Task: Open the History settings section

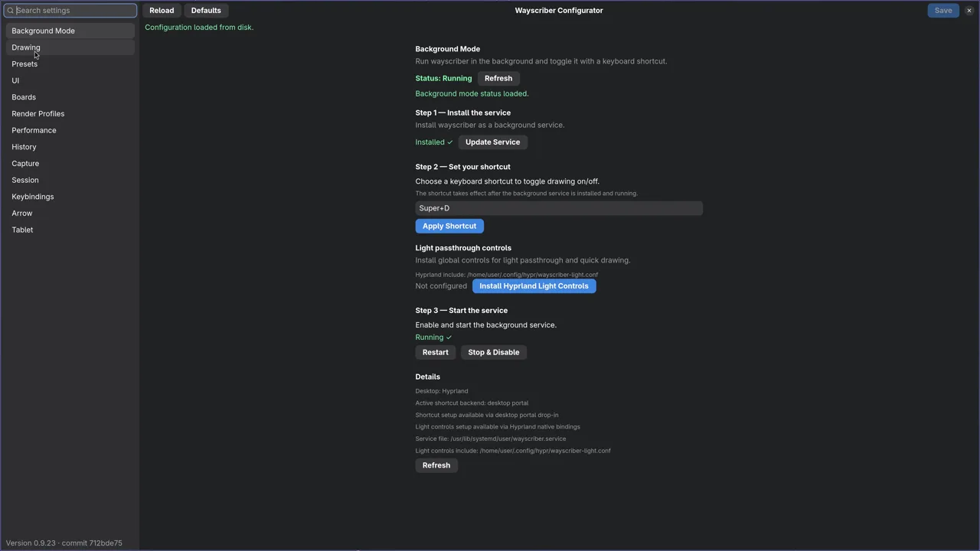Action: [70, 147]
